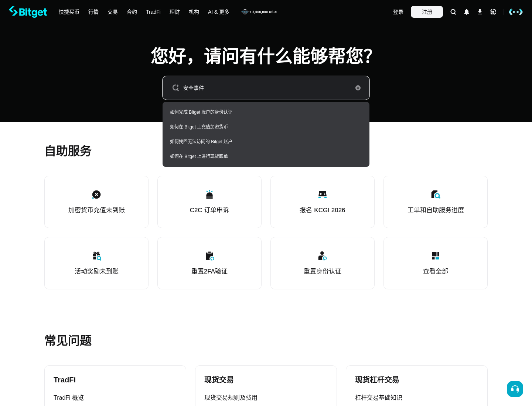The width and height of the screenshot is (532, 406).
Task: Click the 注册 button
Action: pyautogui.click(x=427, y=12)
